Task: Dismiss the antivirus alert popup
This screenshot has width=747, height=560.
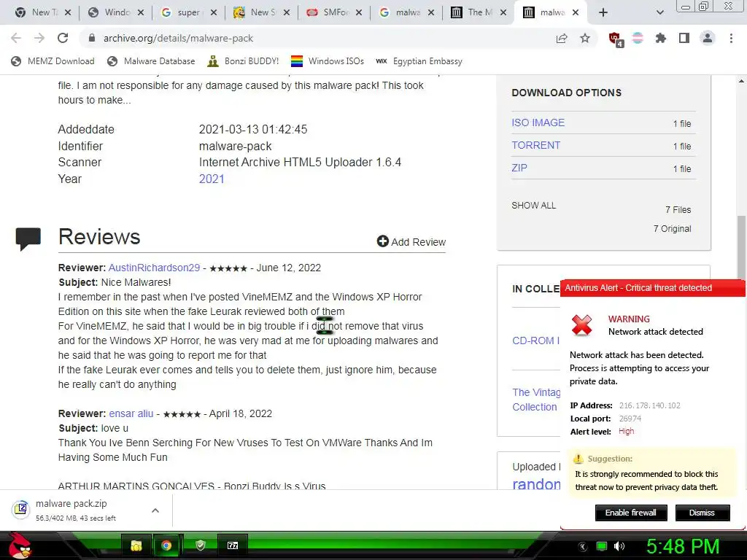Action: 703,513
